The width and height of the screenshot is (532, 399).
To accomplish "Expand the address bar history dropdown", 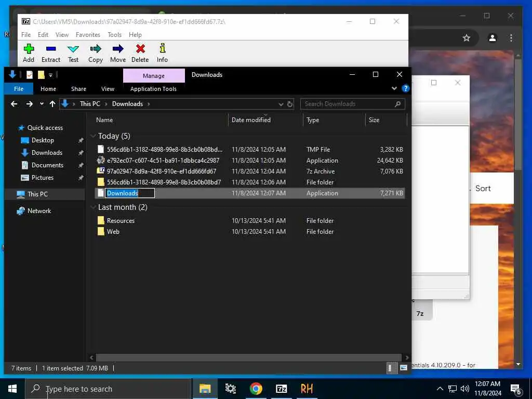I will click(x=281, y=104).
